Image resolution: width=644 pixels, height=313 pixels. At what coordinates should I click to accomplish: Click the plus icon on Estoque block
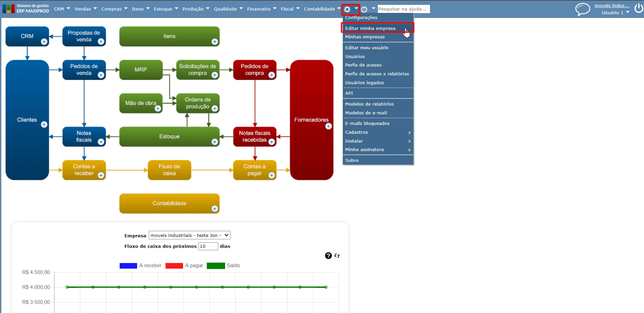215,142
